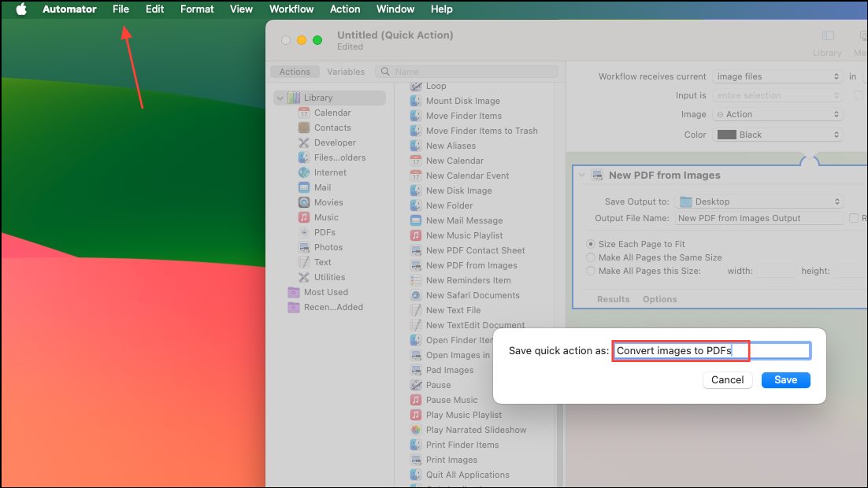Toggle the checkbox beside Output File Name

pyautogui.click(x=854, y=218)
